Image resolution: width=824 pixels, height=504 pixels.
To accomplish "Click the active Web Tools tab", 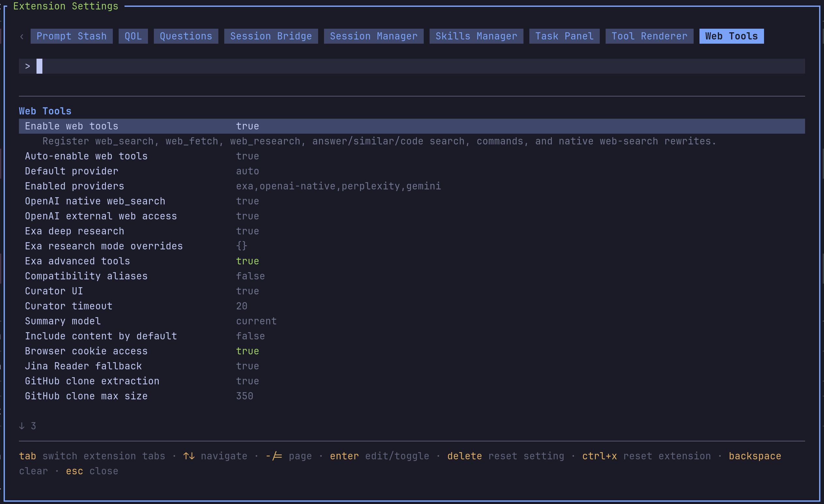I will tap(731, 36).
